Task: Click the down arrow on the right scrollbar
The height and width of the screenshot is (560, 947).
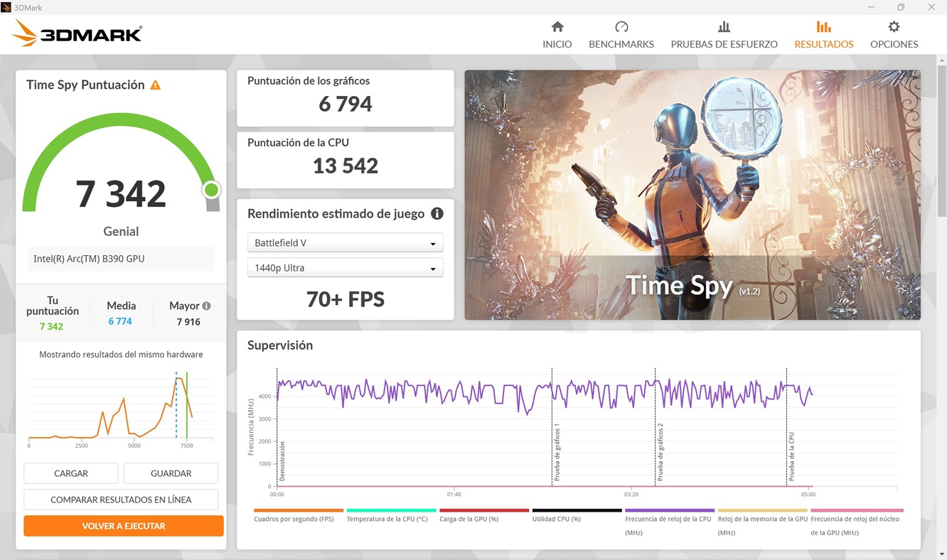Action: [x=942, y=553]
